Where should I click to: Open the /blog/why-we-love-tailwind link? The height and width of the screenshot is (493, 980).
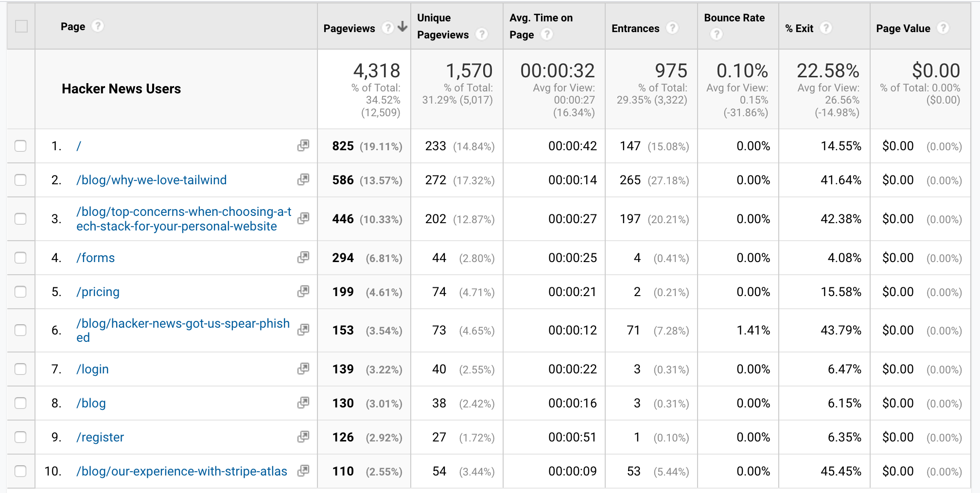pyautogui.click(x=151, y=180)
